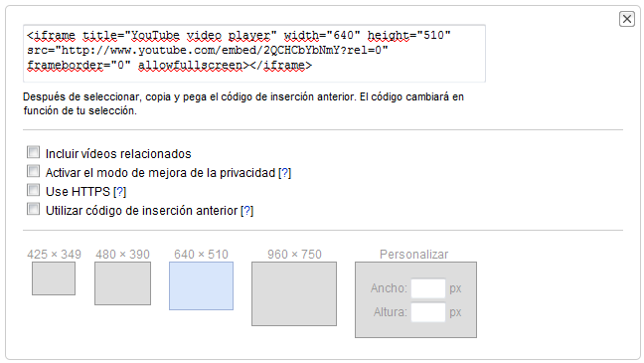The width and height of the screenshot is (644, 363).
Task: Click the 960 × 750 size label
Action: point(294,255)
